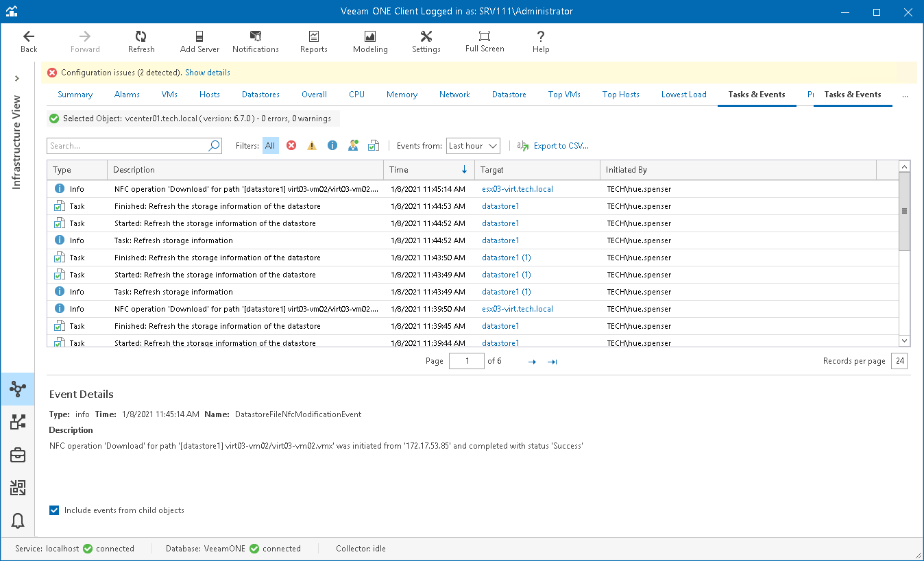Click the search magnifier icon

tap(214, 146)
